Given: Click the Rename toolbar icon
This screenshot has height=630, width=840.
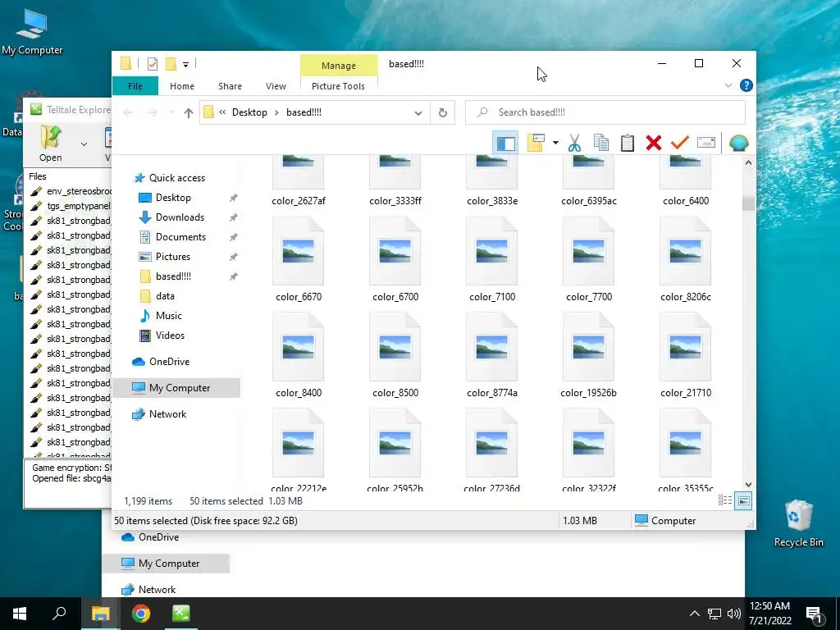Looking at the screenshot, I should 706,143.
